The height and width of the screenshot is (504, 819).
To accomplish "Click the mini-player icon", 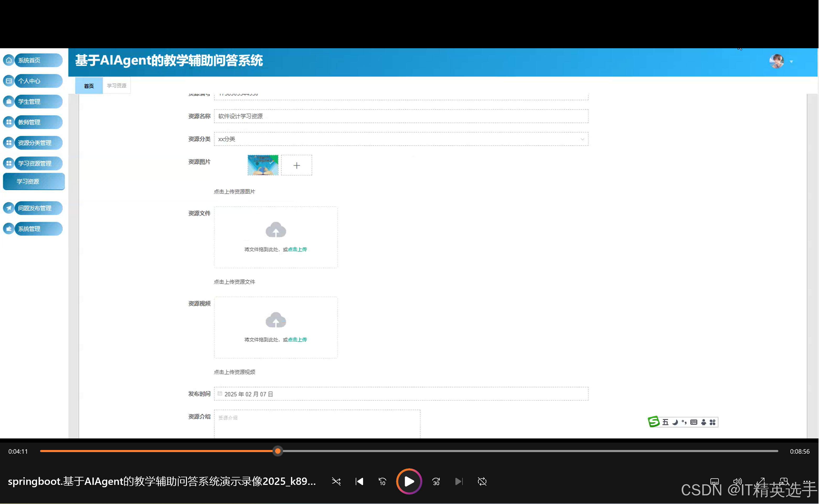I will pos(784,481).
